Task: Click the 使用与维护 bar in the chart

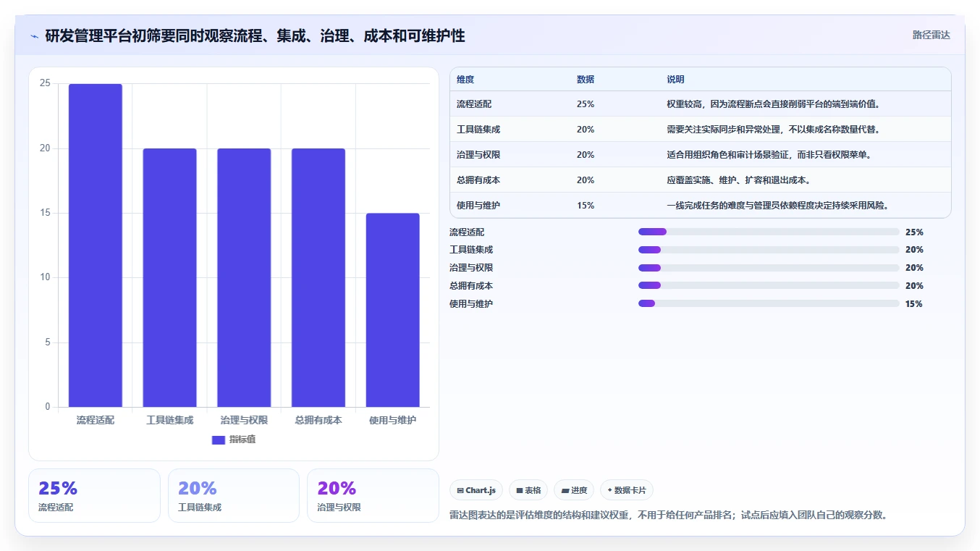Action: [x=392, y=310]
